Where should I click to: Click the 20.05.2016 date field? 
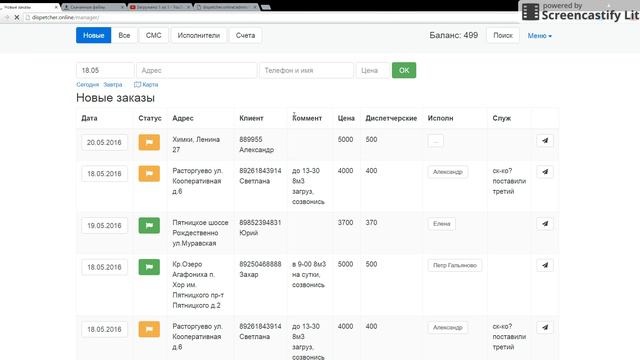(x=104, y=142)
